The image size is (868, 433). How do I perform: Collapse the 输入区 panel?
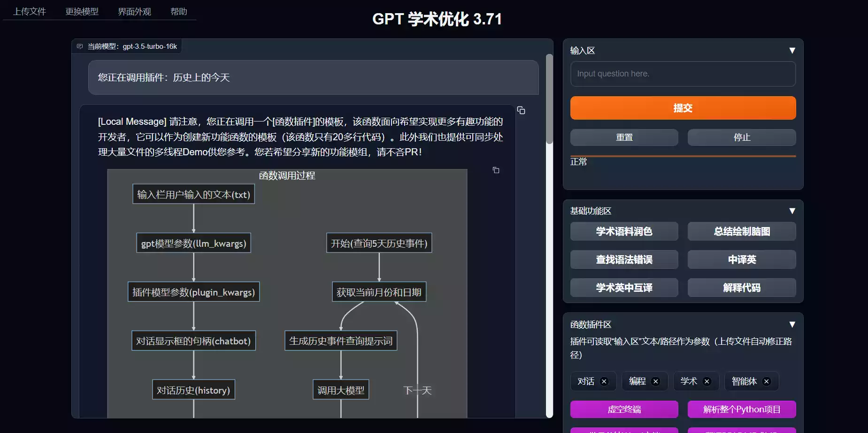coord(792,50)
